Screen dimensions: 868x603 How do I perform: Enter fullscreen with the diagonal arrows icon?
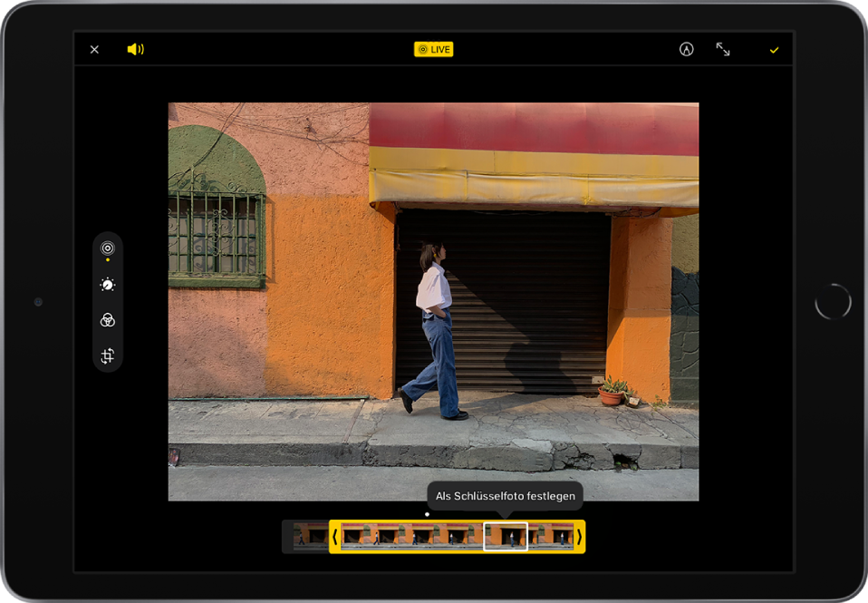(x=723, y=50)
